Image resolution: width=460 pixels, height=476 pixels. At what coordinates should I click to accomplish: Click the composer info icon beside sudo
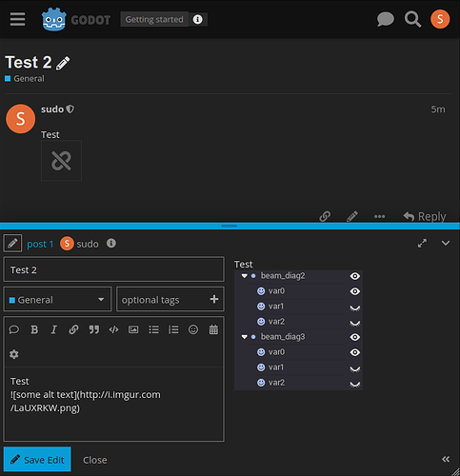click(111, 244)
